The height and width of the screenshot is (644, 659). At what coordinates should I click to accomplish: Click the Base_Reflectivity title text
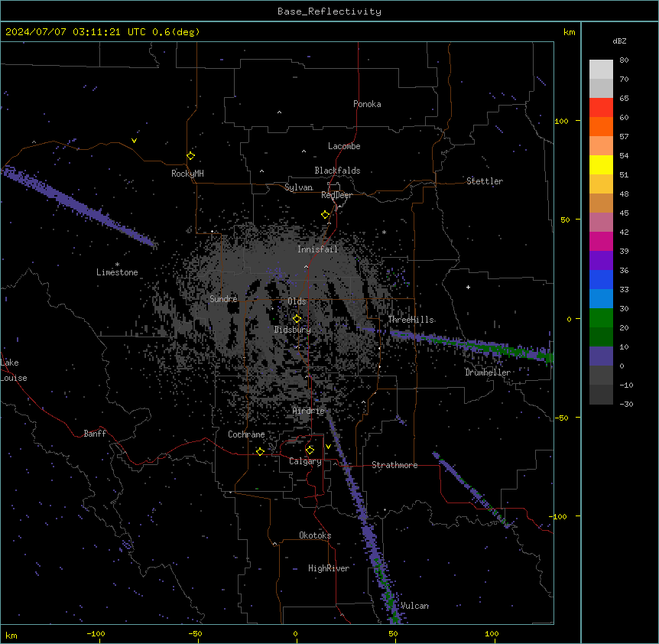click(329, 11)
